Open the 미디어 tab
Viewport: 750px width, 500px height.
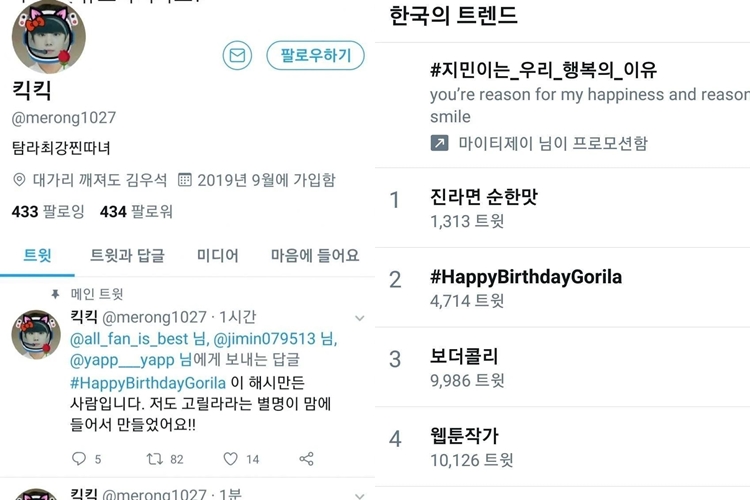[x=217, y=255]
